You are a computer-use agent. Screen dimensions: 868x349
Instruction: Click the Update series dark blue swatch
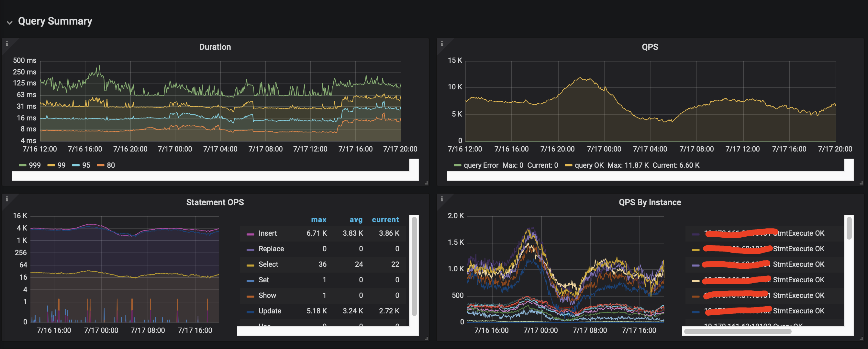(250, 311)
